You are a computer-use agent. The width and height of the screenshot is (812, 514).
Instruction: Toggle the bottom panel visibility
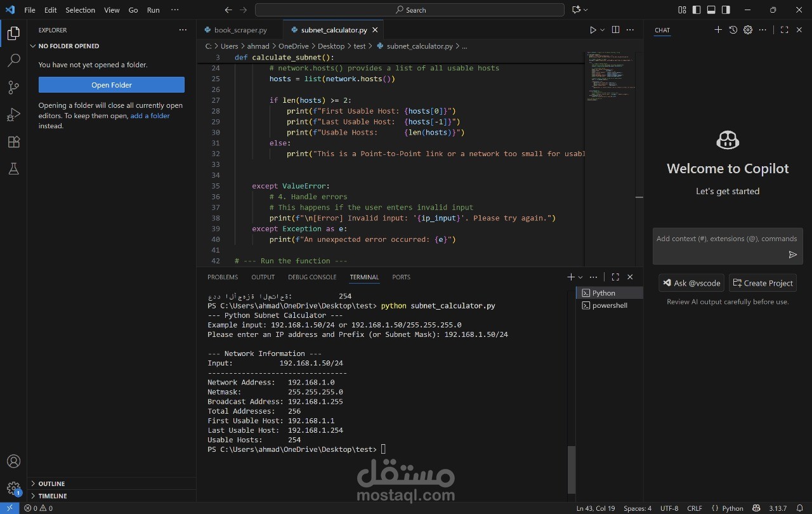[x=711, y=10]
